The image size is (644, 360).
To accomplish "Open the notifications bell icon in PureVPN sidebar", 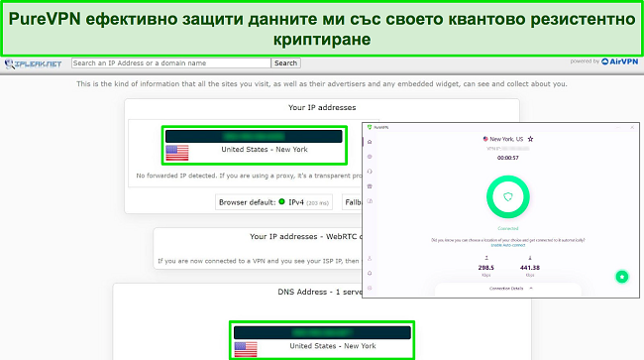I will (370, 274).
